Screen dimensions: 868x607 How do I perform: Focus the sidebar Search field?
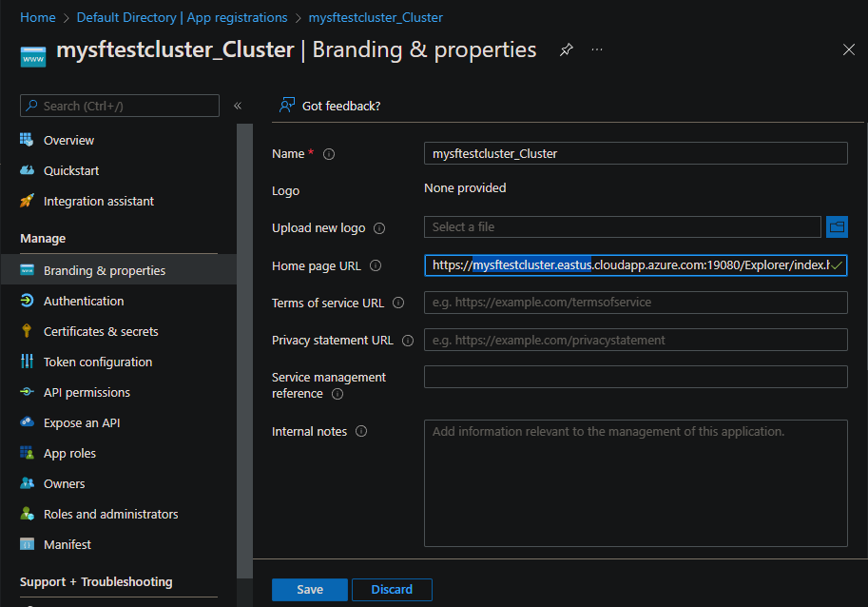tap(120, 106)
